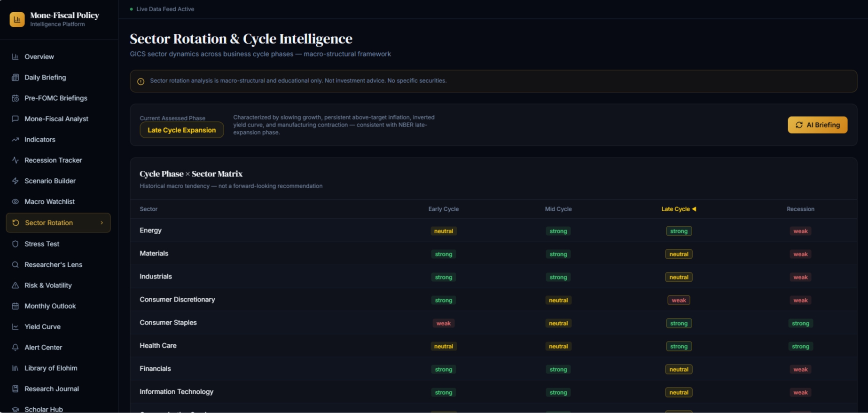868x413 pixels.
Task: Open Research Journal
Action: (x=58, y=389)
